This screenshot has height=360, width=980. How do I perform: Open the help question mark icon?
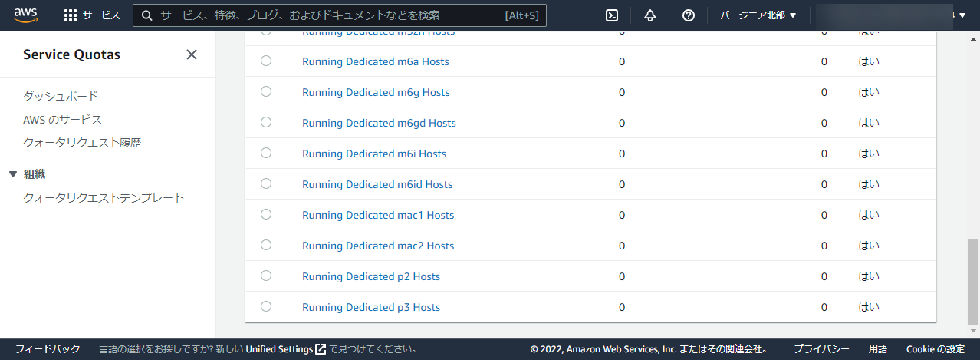(689, 15)
